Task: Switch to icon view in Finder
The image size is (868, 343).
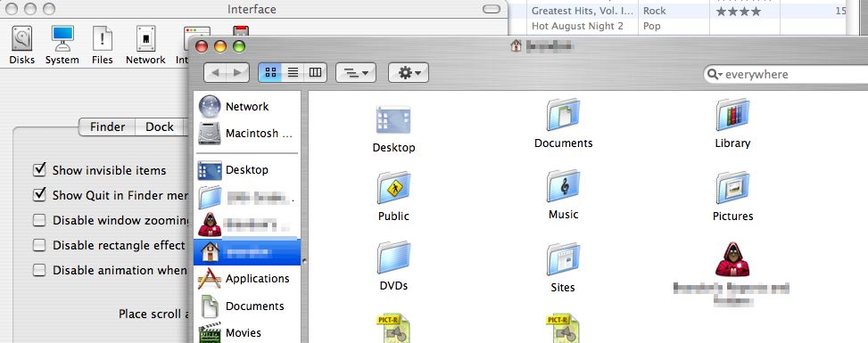Action: coord(270,72)
